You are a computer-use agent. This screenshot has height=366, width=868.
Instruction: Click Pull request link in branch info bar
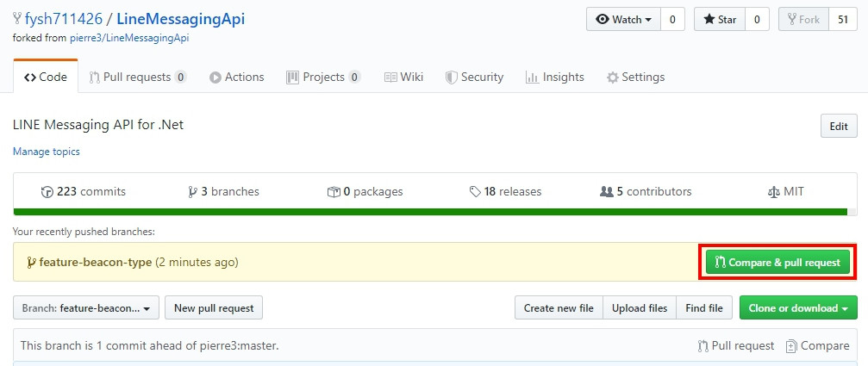coord(736,346)
